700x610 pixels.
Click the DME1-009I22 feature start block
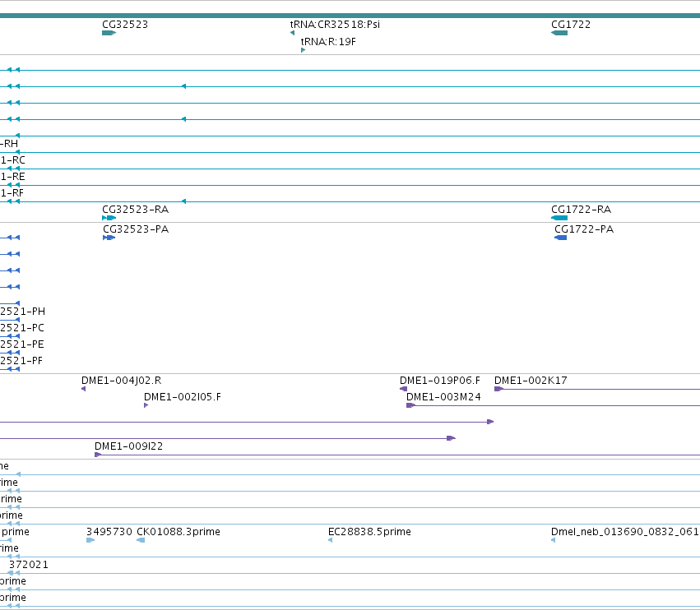point(98,455)
